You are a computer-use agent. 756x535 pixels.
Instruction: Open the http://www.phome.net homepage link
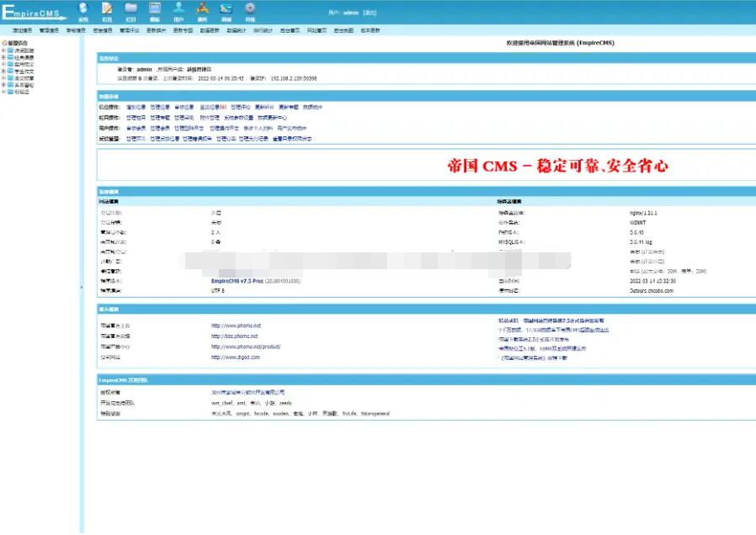click(236, 326)
